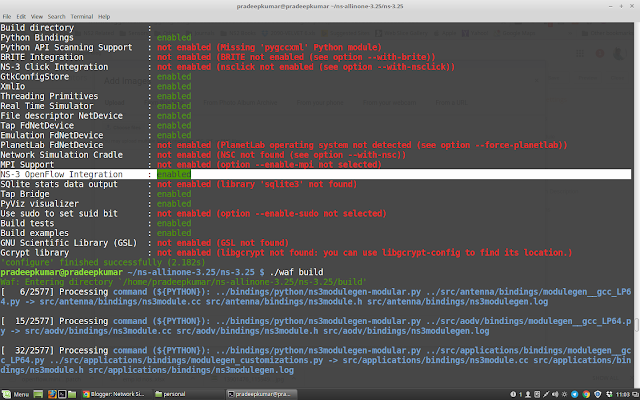The width and height of the screenshot is (640, 400).
Task: Click the 'BRITE Integration' label
Action: click(x=42, y=57)
